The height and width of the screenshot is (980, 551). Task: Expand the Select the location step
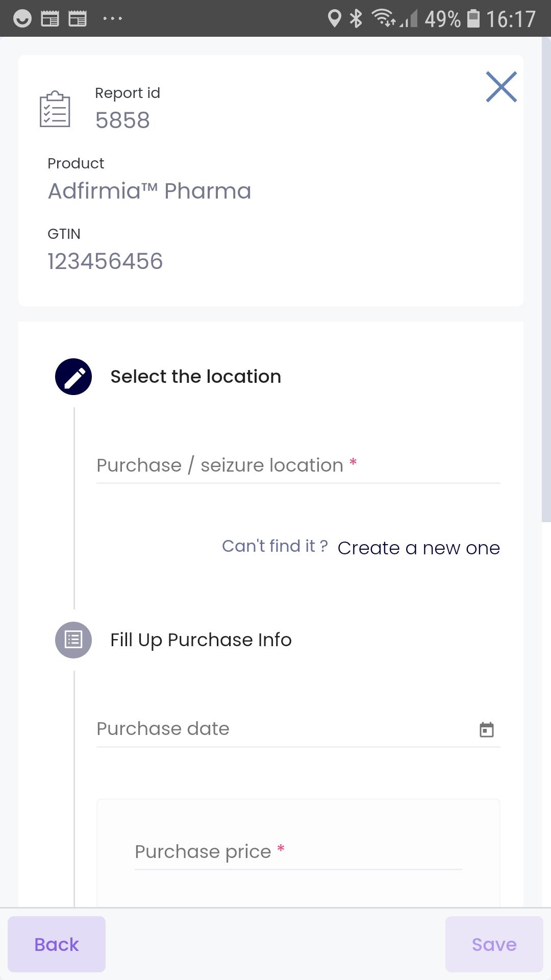[x=196, y=377]
